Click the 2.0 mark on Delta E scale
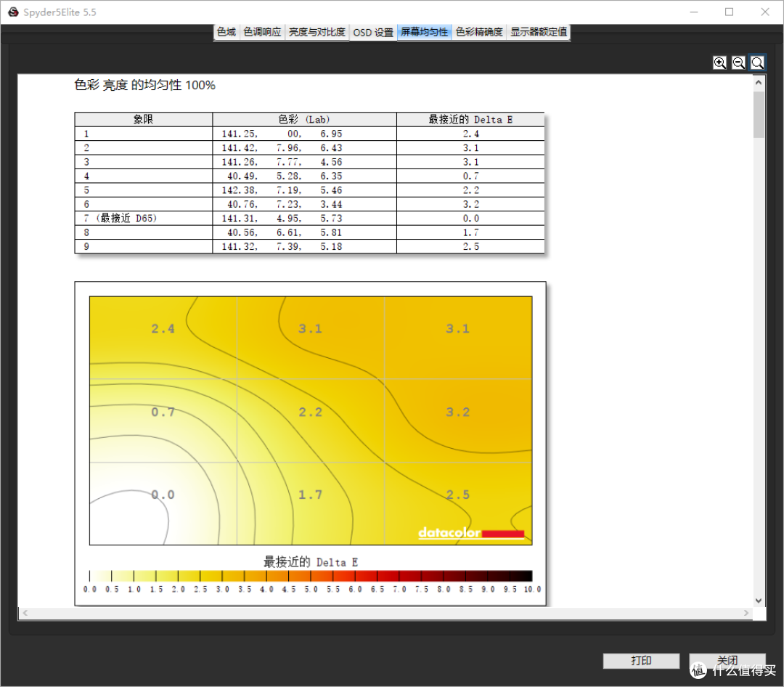 tap(178, 590)
